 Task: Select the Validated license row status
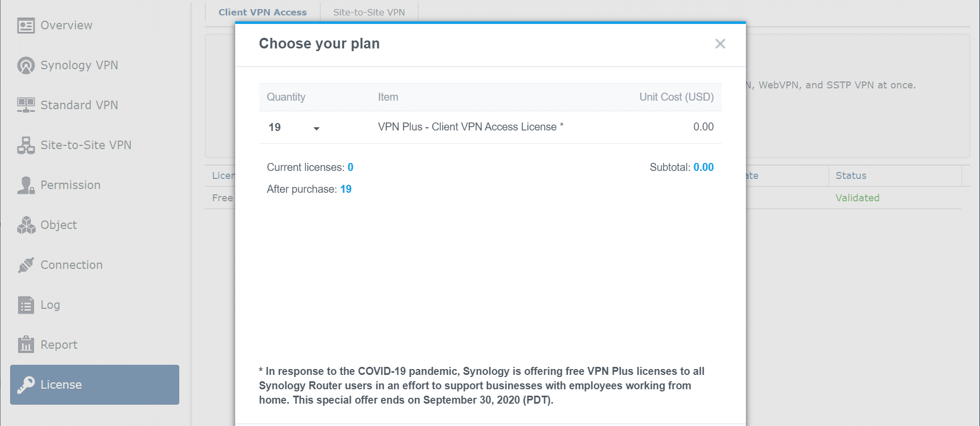[857, 198]
